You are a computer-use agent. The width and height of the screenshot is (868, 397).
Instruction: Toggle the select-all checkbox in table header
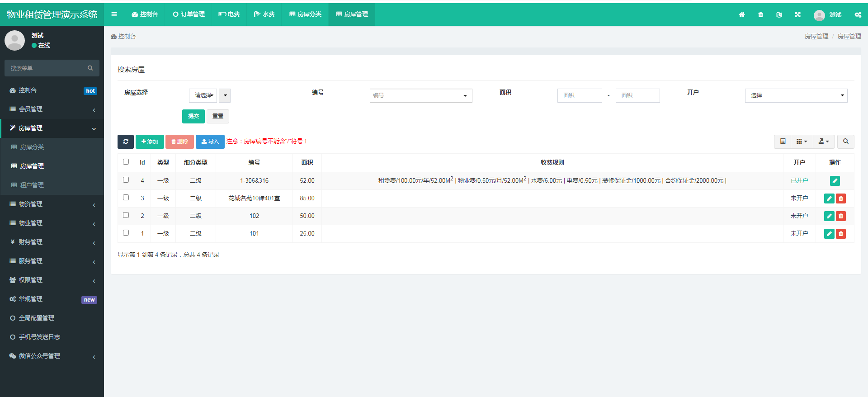(x=126, y=162)
